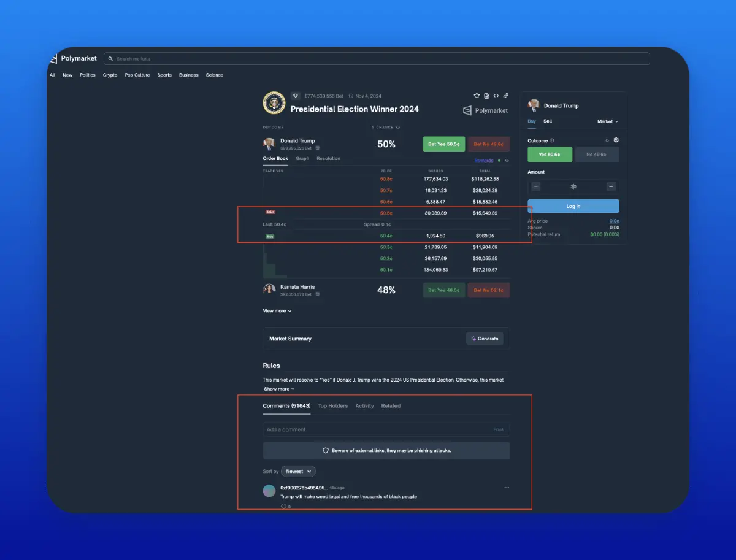Click the Search markets input field
736x560 pixels.
(x=377, y=59)
